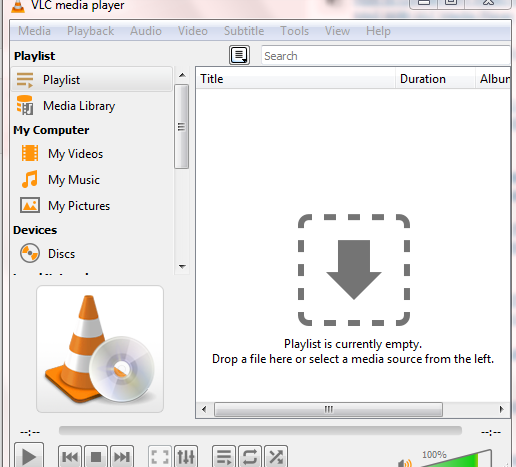Skip to previous media track

[70, 456]
